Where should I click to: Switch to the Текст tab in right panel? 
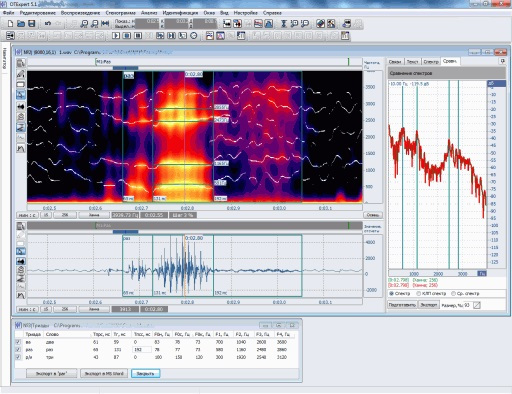(413, 62)
